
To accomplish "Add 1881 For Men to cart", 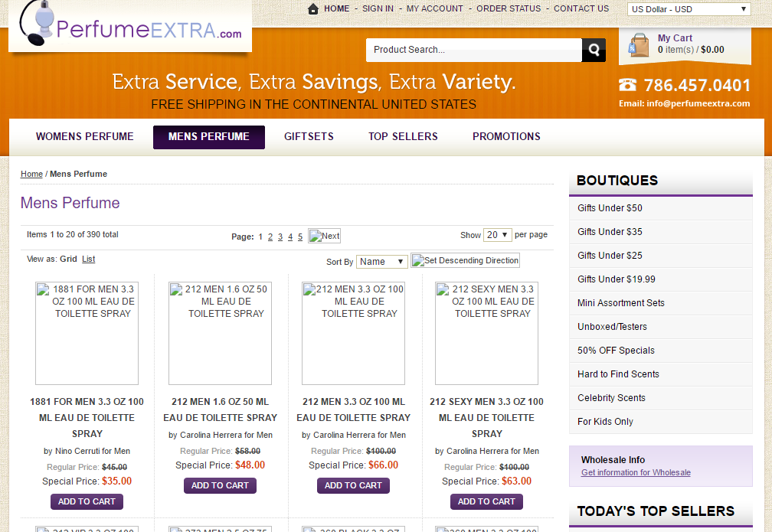I will (87, 501).
